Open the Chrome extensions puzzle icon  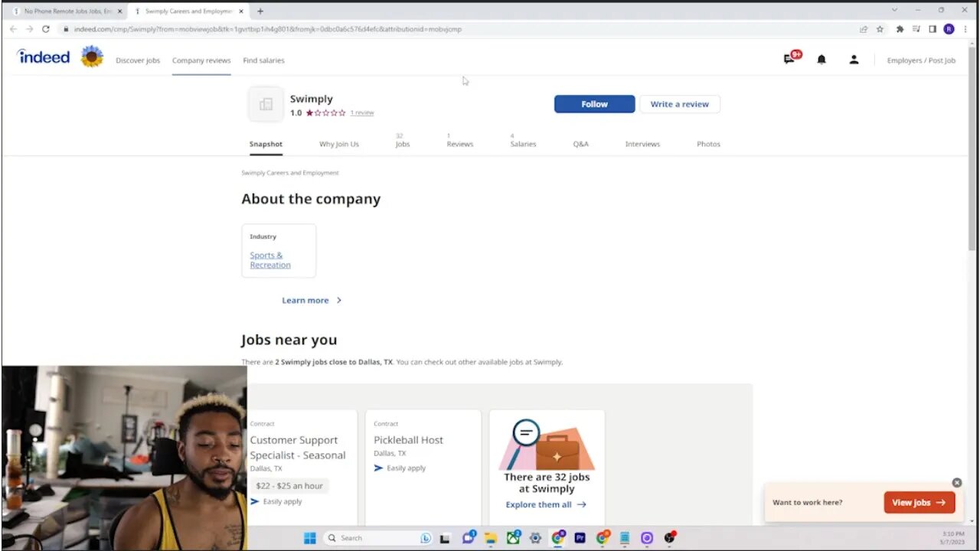[900, 29]
